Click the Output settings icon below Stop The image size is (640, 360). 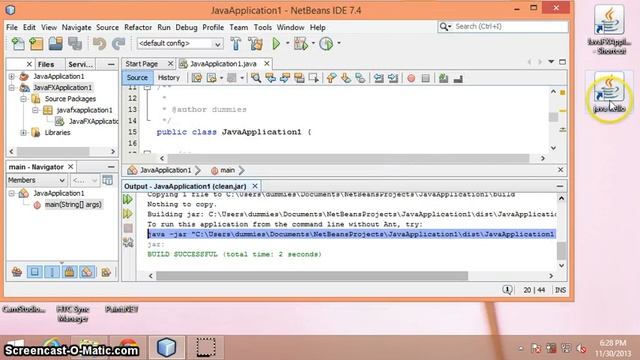pos(128,243)
